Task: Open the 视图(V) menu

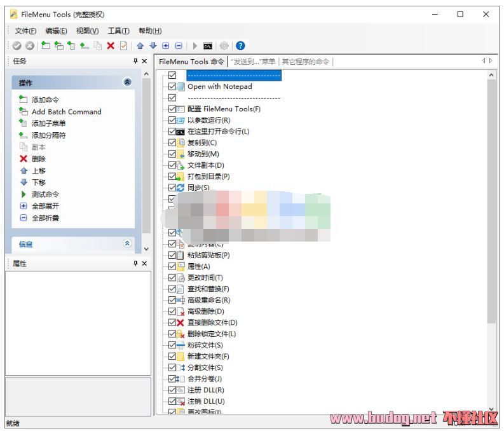Action: point(88,31)
